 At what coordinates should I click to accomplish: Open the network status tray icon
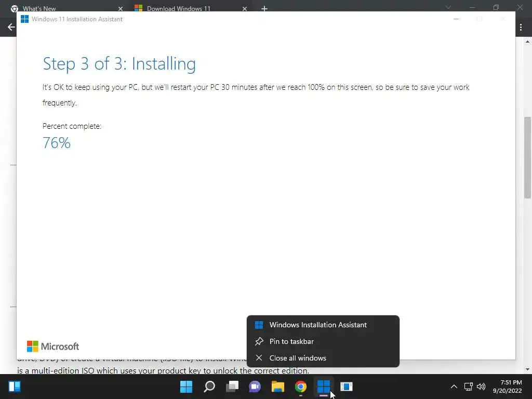[469, 387]
